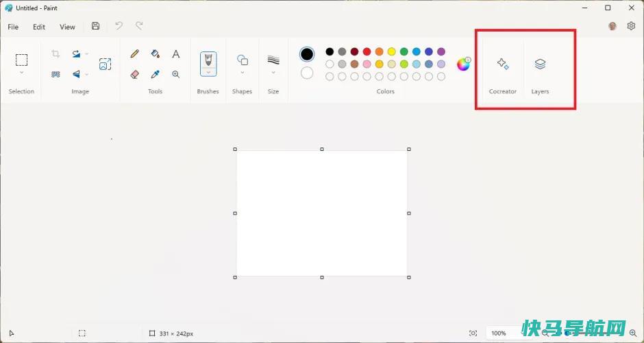Click the Brushes tool icon

click(209, 60)
